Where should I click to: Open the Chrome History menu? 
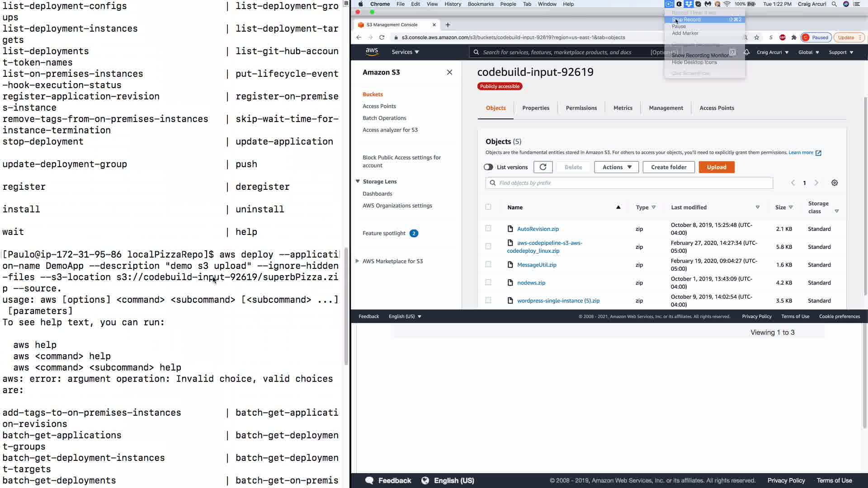point(453,4)
